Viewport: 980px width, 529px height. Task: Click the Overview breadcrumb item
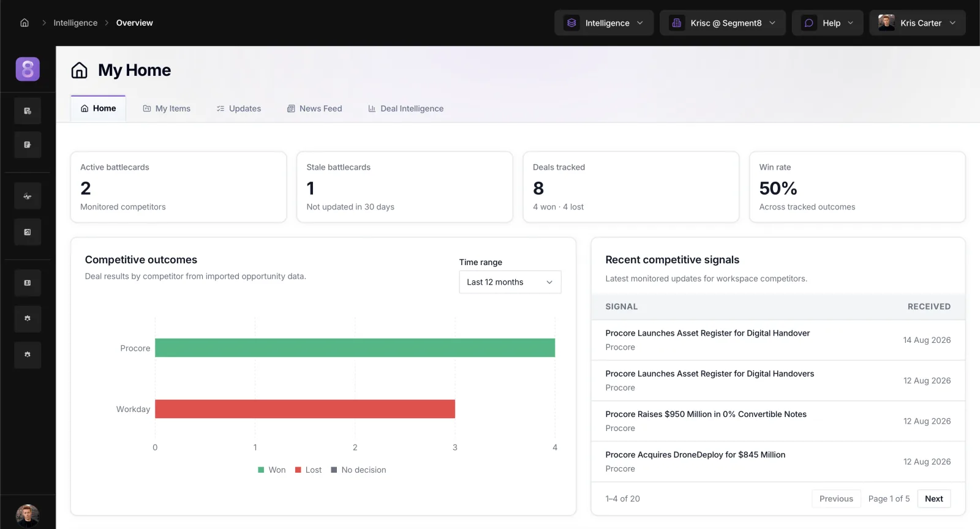135,23
